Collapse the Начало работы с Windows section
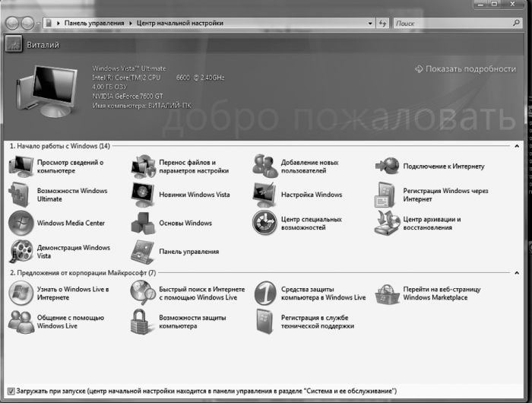 517,146
